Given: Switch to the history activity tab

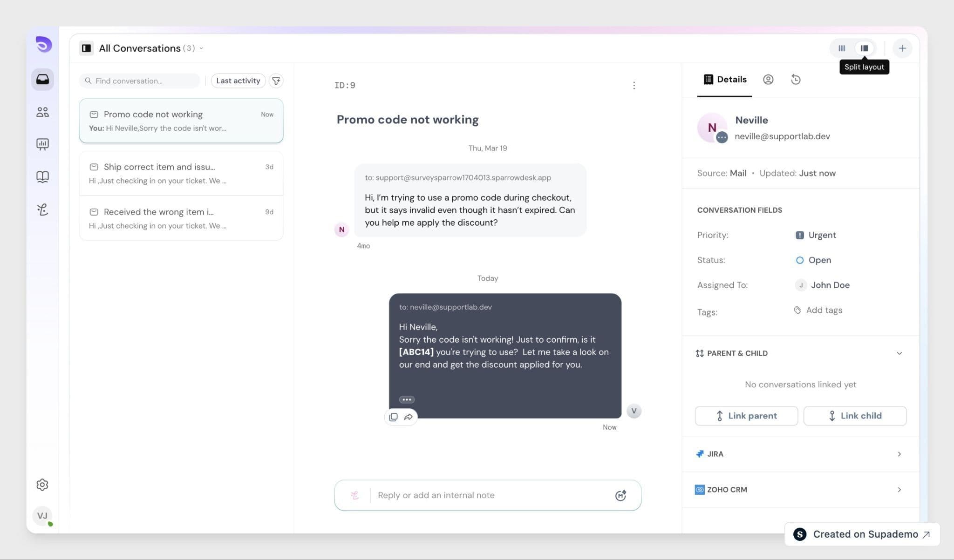Looking at the screenshot, I should point(796,80).
